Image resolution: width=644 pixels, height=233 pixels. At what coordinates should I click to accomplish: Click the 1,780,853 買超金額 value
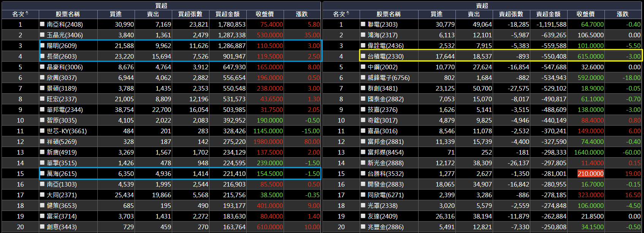(x=232, y=24)
